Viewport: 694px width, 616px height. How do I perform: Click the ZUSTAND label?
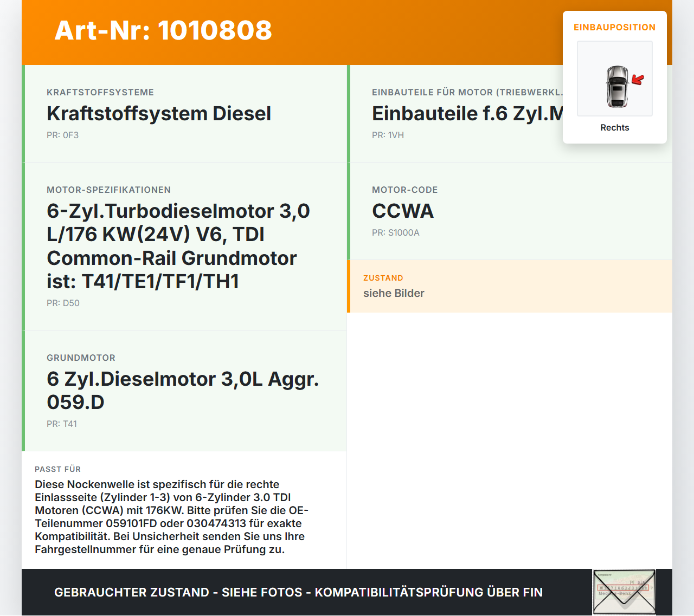(383, 278)
